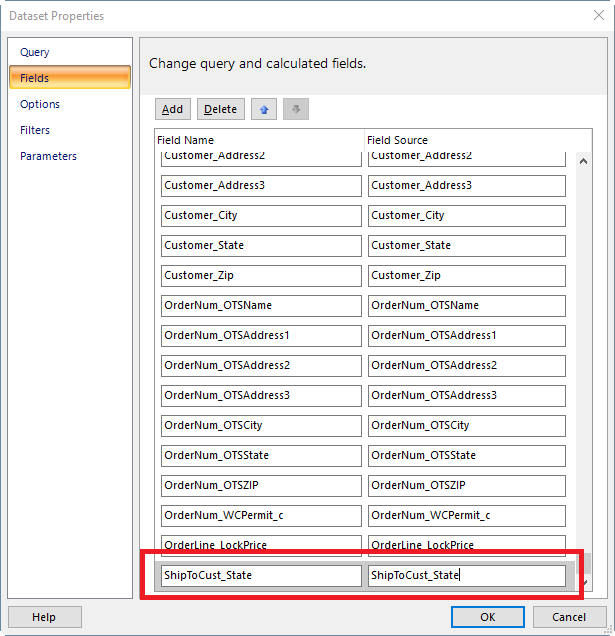The image size is (615, 636).
Task: Open the Filters page
Action: coord(35,130)
